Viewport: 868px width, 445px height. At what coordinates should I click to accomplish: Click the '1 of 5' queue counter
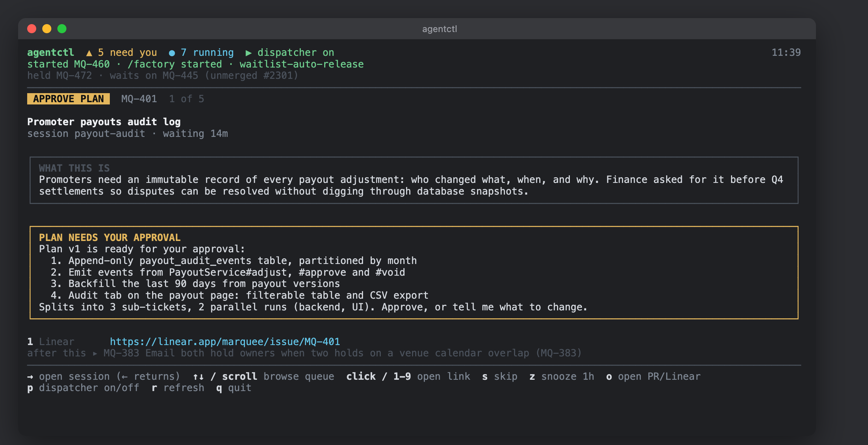click(x=186, y=99)
